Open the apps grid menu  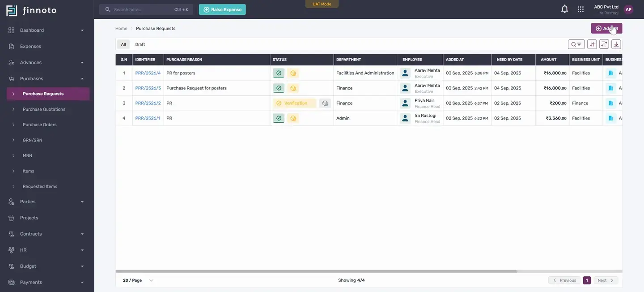click(580, 9)
